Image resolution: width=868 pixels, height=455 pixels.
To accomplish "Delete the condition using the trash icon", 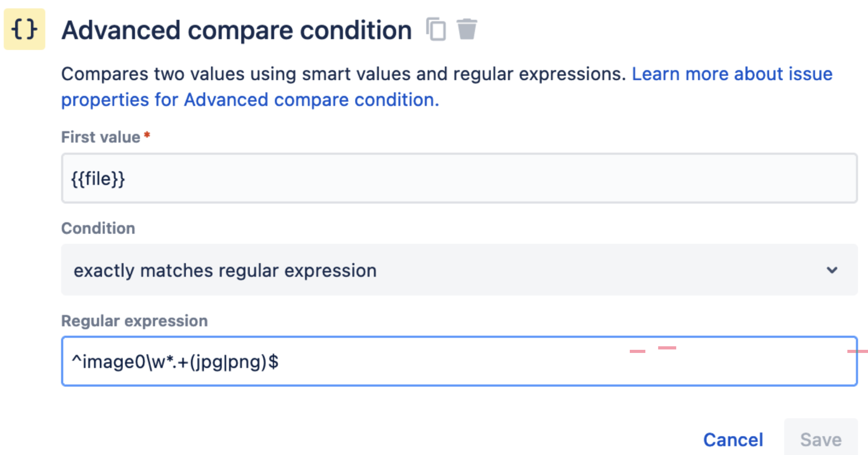I will point(467,29).
